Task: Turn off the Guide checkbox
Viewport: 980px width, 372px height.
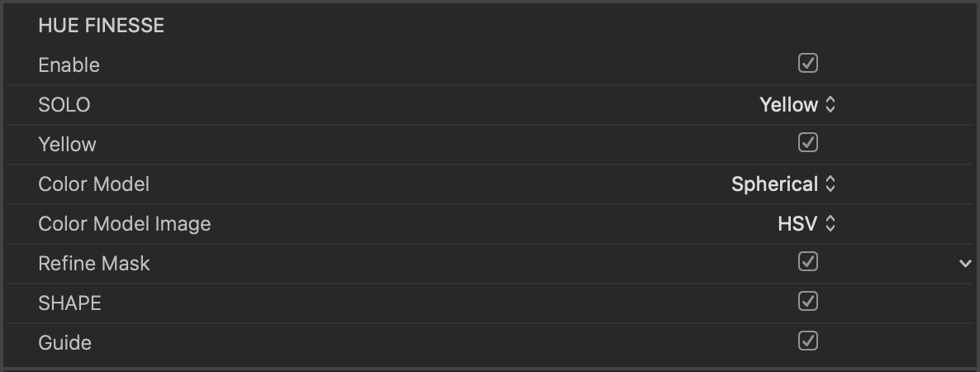Action: 807,341
